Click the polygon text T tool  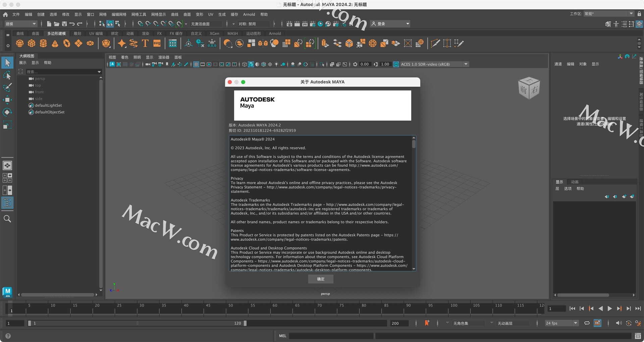145,43
